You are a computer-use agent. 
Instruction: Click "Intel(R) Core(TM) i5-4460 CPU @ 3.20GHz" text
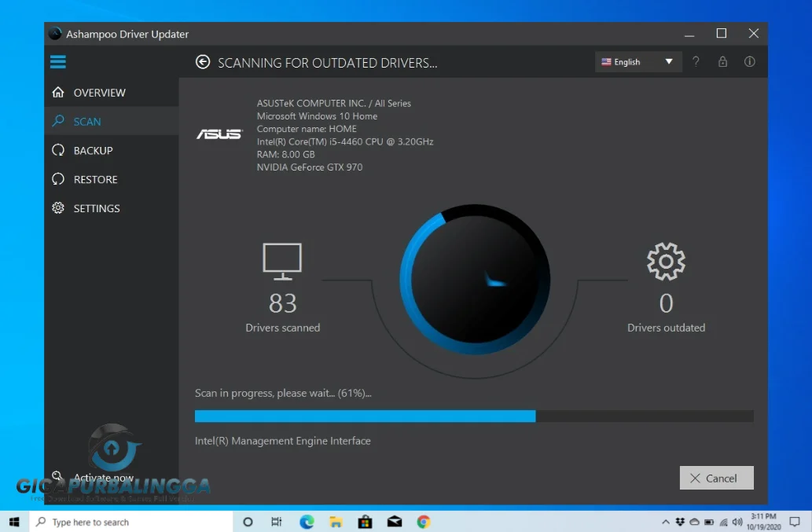[345, 141]
